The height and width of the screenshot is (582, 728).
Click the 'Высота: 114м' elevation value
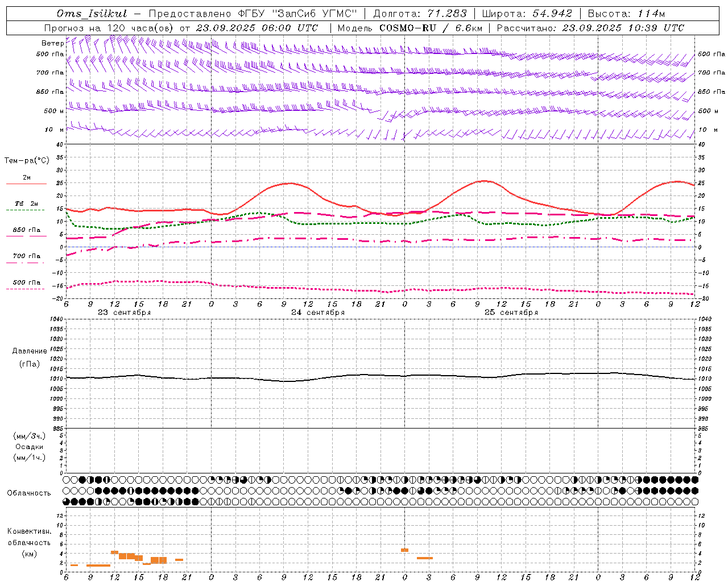tap(626, 14)
